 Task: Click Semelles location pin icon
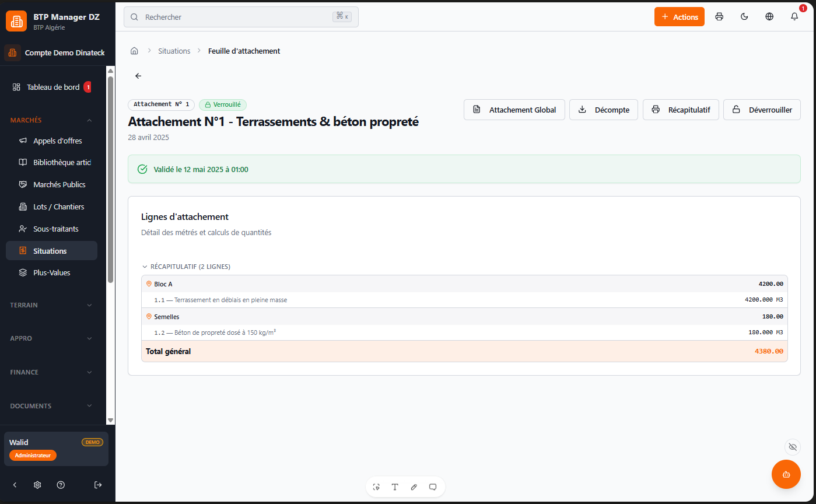click(149, 316)
